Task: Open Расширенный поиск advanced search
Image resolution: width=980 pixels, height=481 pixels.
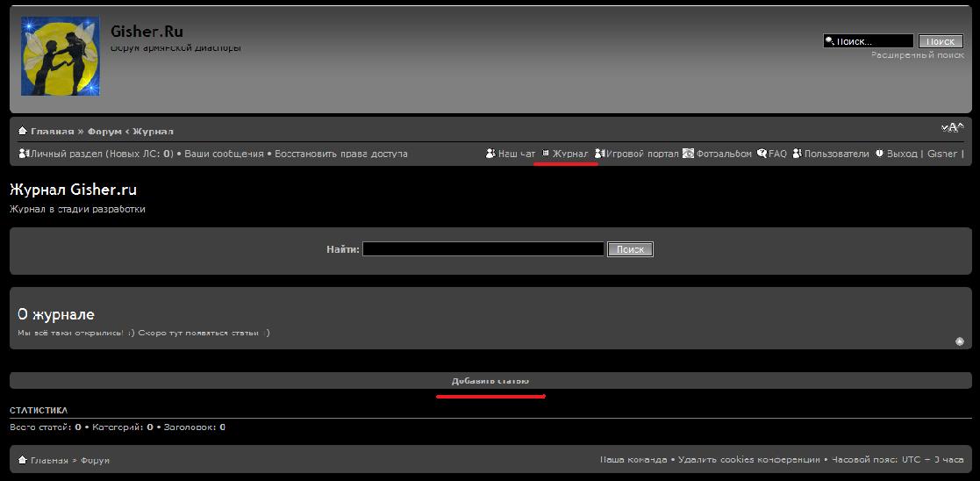Action: point(917,54)
